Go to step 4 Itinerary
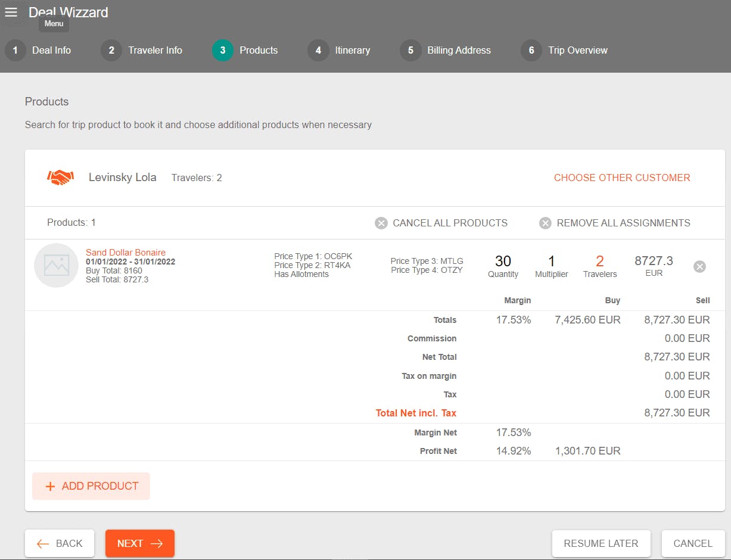731x560 pixels. pyautogui.click(x=339, y=50)
